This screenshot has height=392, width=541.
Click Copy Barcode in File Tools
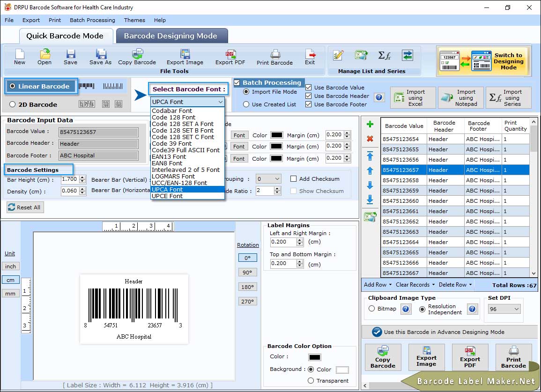coord(137,57)
